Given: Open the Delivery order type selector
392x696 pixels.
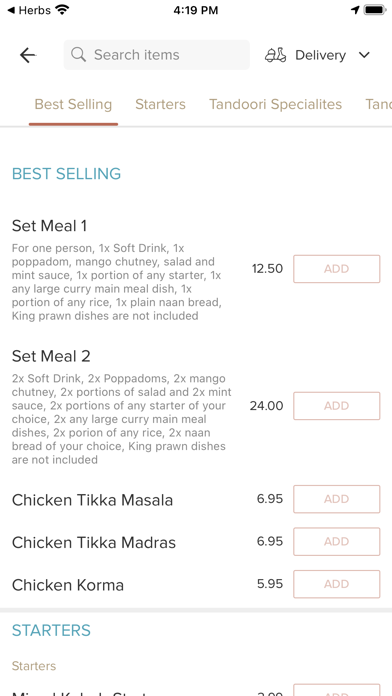Looking at the screenshot, I should pos(318,55).
